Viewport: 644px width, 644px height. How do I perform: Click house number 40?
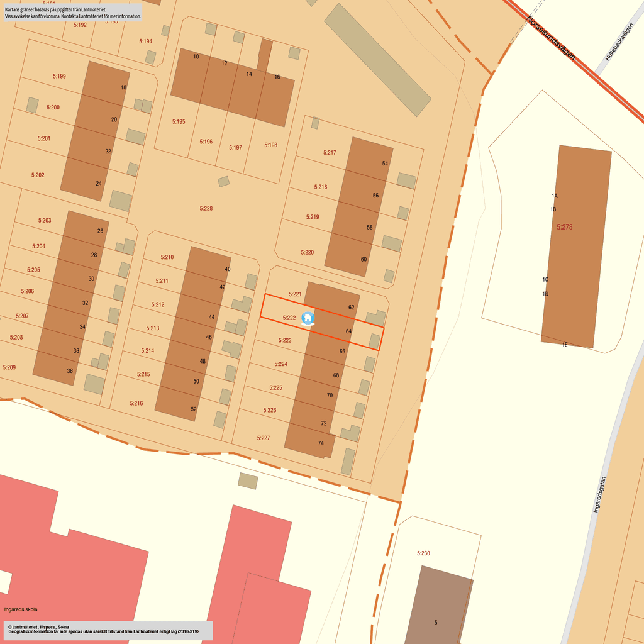tap(228, 269)
